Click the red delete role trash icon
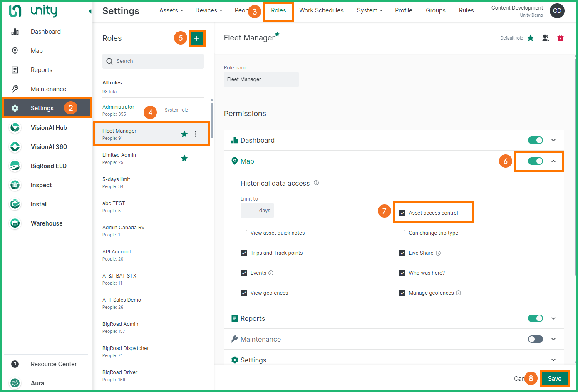The image size is (578, 392). click(560, 38)
